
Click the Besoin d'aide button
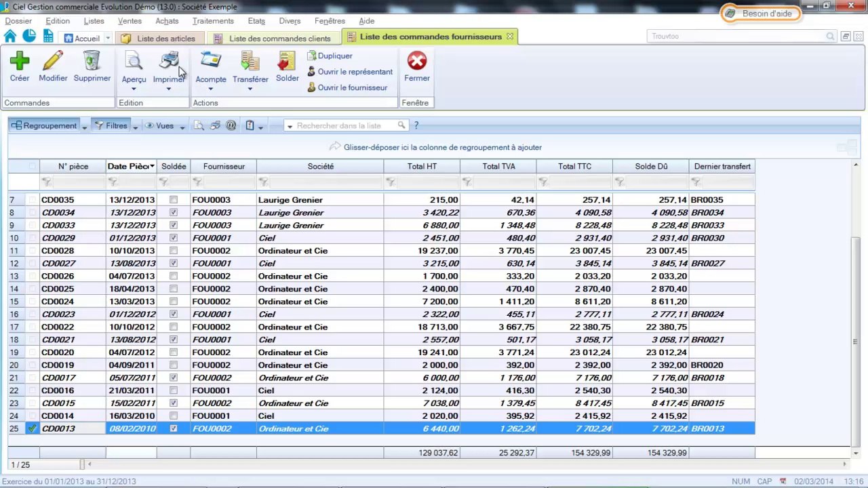tap(760, 14)
